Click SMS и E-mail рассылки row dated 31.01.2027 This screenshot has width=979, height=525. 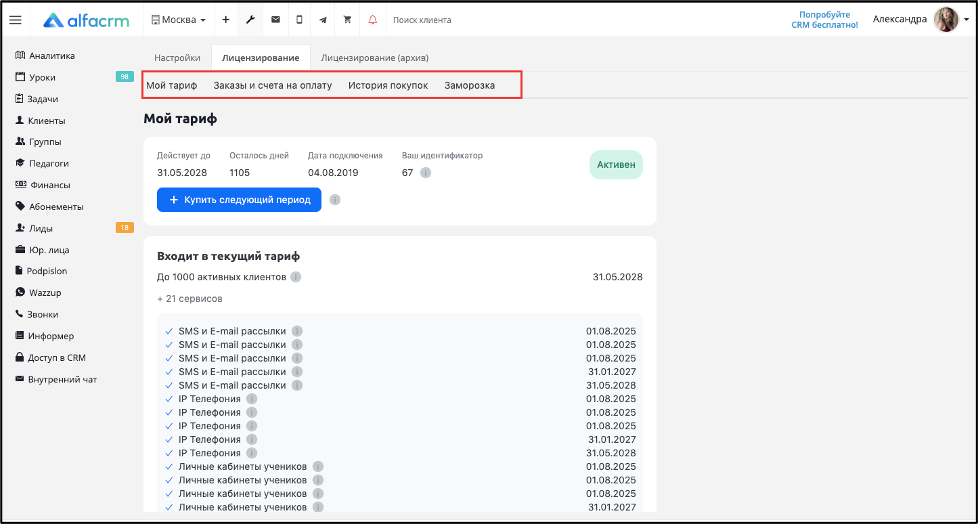[x=400, y=372]
